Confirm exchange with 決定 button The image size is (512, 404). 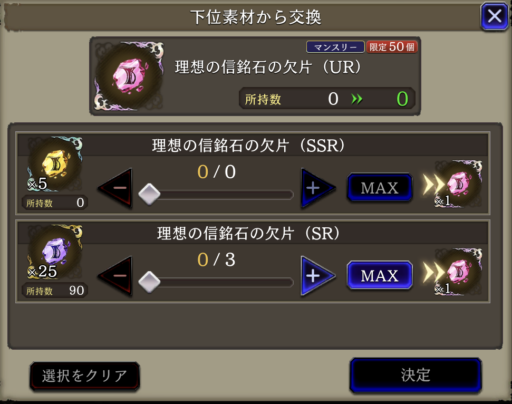pyautogui.click(x=415, y=375)
